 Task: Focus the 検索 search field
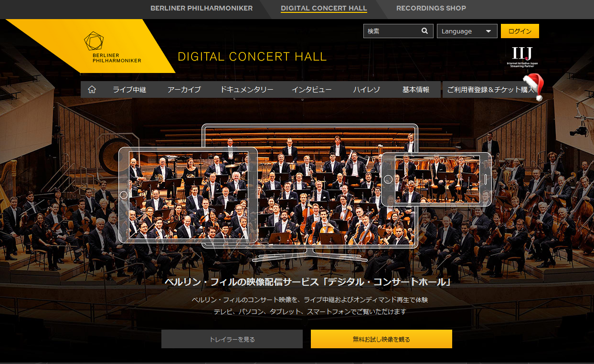[392, 31]
